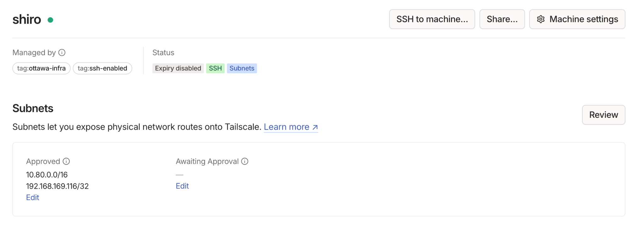
Task: Click the Subnets section heading
Action: 33,108
